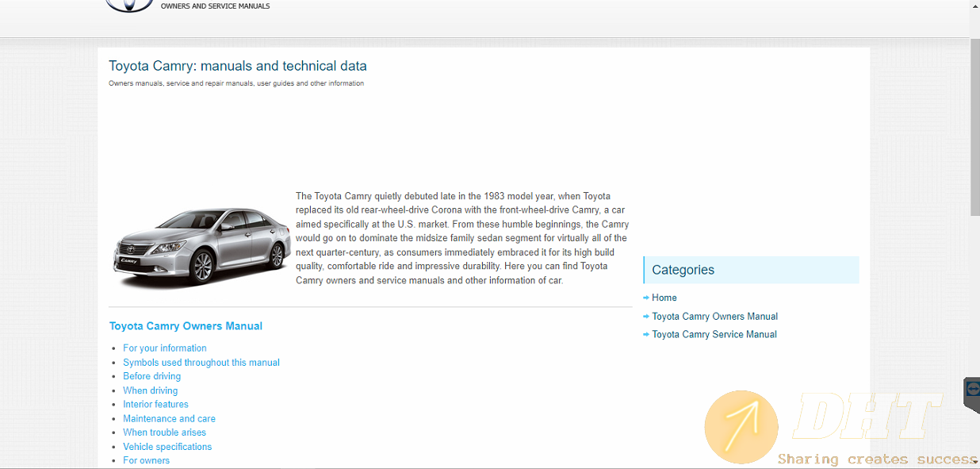
Task: Open Symbols used throughout this manual link
Action: point(201,363)
